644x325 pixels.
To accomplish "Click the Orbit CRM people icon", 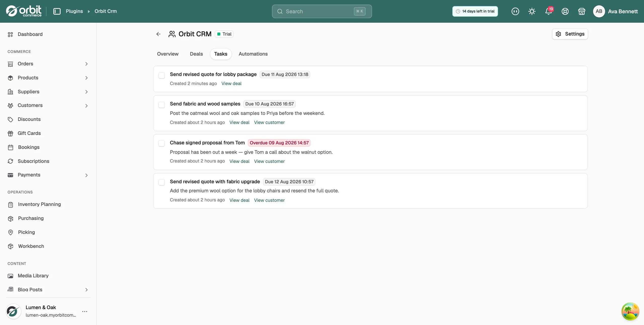I will click(172, 34).
